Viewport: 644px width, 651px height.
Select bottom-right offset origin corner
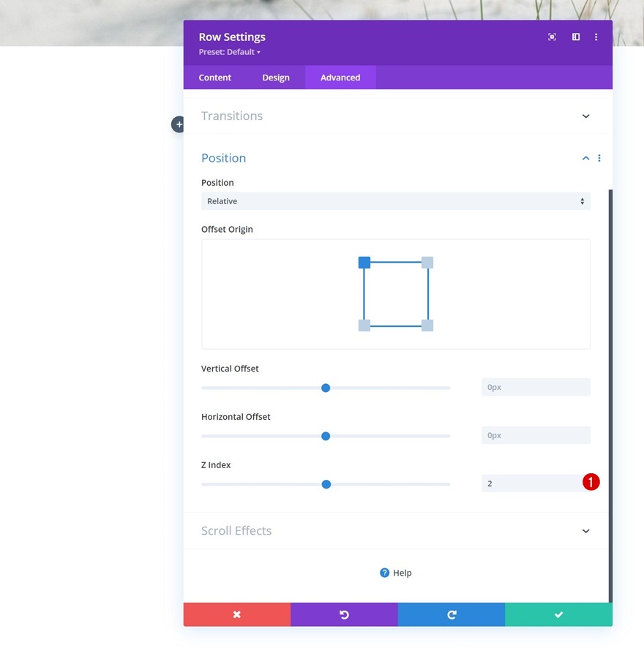[x=427, y=325]
